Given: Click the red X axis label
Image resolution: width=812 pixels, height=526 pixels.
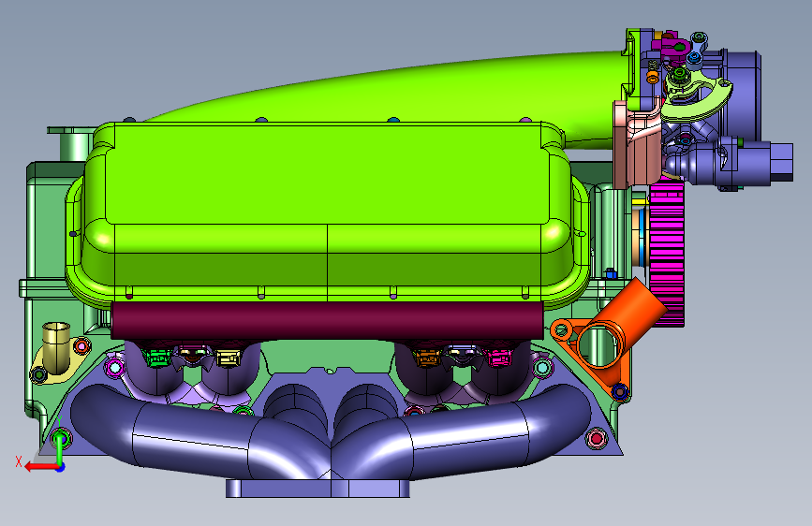Looking at the screenshot, I should point(19,461).
